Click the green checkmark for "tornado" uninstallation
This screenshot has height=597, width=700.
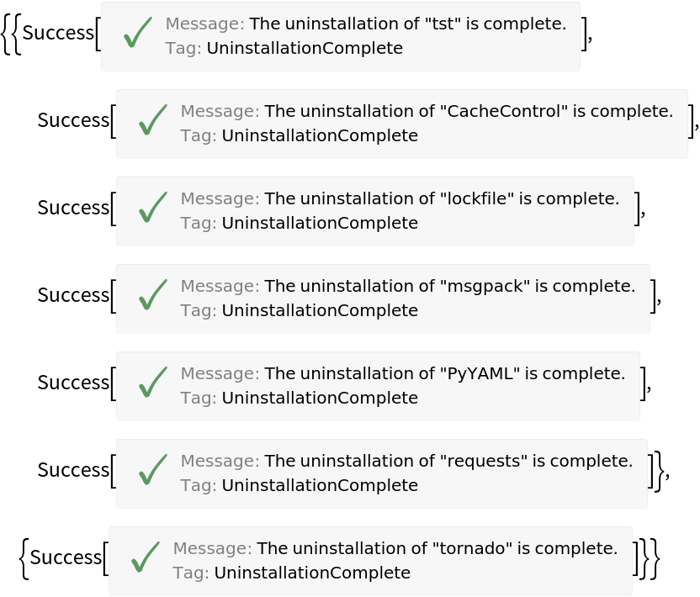(145, 557)
